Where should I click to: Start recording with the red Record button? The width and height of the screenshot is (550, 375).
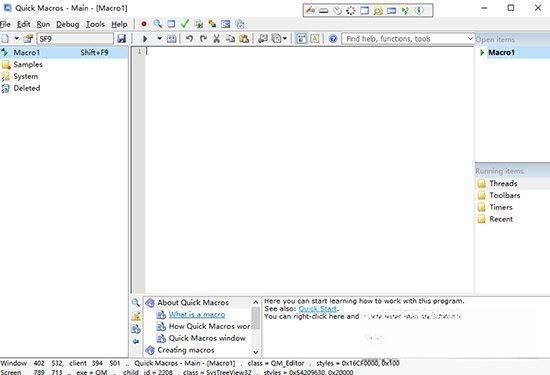(143, 24)
